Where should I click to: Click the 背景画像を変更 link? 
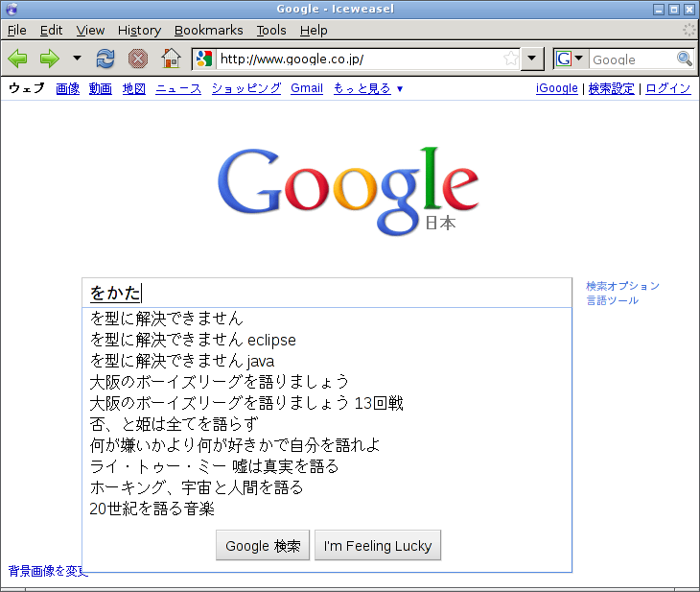point(48,571)
